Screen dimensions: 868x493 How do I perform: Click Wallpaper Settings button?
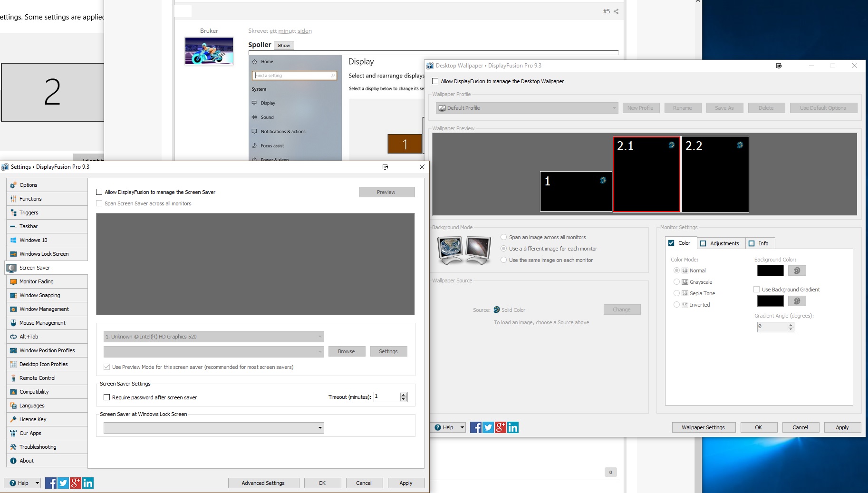pos(704,427)
